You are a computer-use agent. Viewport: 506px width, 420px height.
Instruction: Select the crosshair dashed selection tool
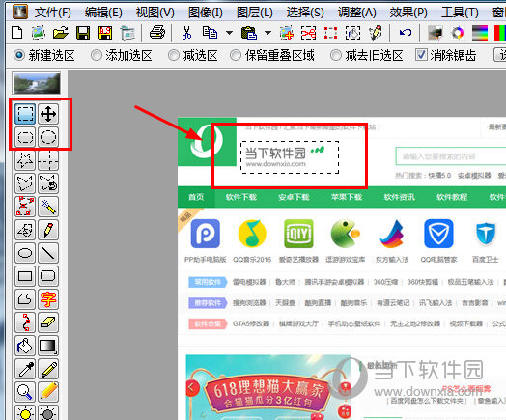[x=48, y=160]
